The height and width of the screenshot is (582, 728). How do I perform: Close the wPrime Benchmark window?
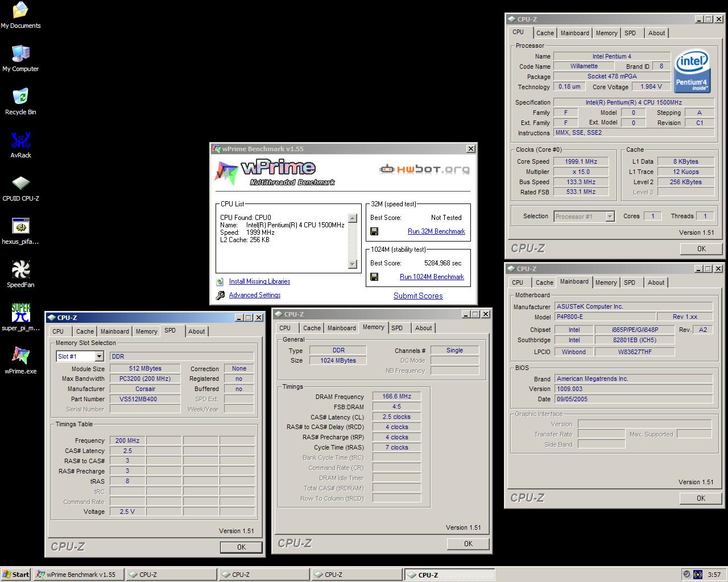pos(471,149)
